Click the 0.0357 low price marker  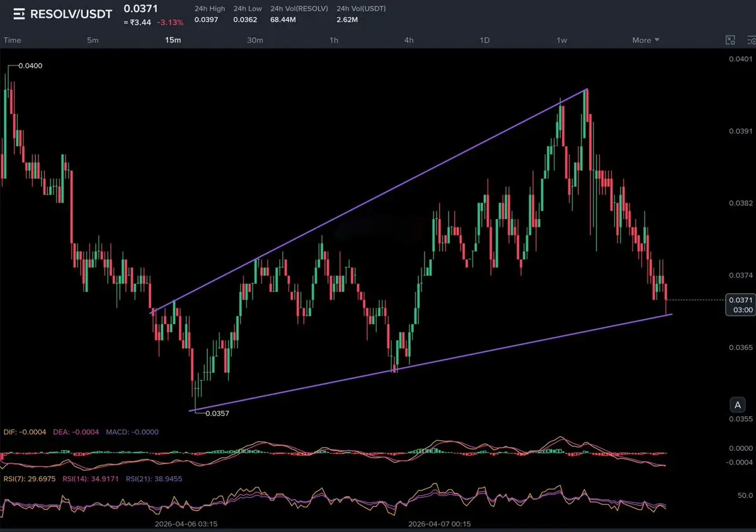point(217,414)
